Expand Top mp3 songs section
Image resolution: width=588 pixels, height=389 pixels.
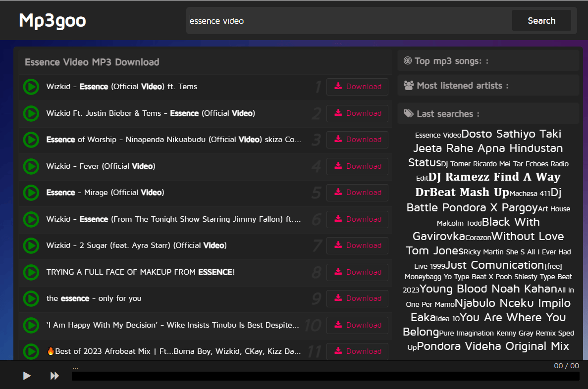coord(488,61)
